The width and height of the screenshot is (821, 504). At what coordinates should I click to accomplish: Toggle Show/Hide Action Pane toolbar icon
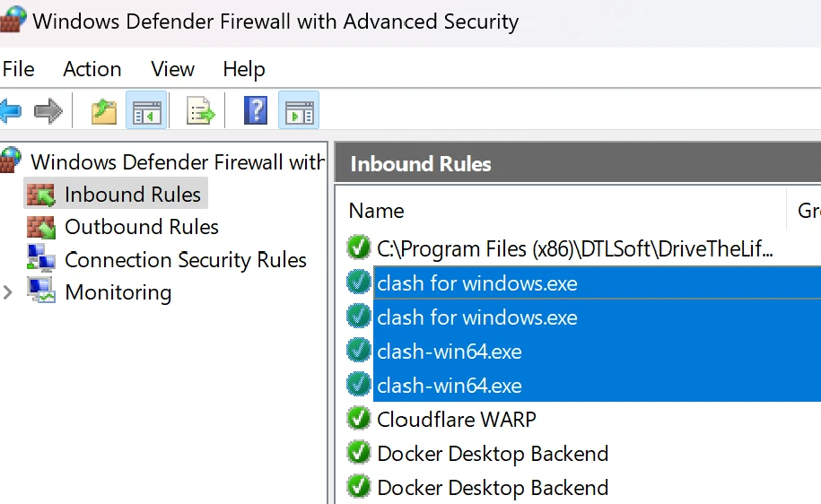coord(298,111)
